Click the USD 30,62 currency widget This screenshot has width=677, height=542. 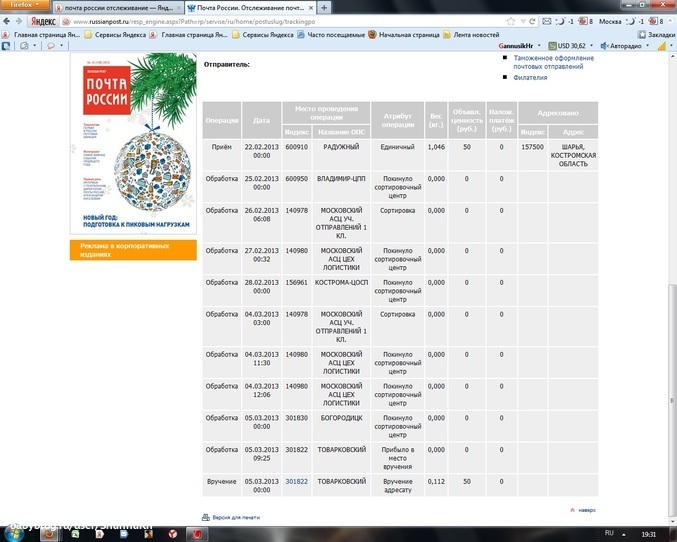pos(575,46)
